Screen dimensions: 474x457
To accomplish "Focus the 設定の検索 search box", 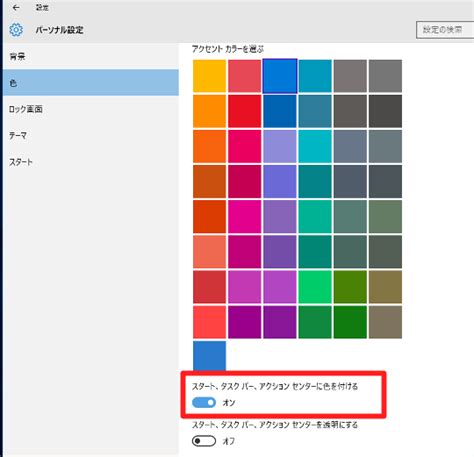I will click(x=445, y=30).
